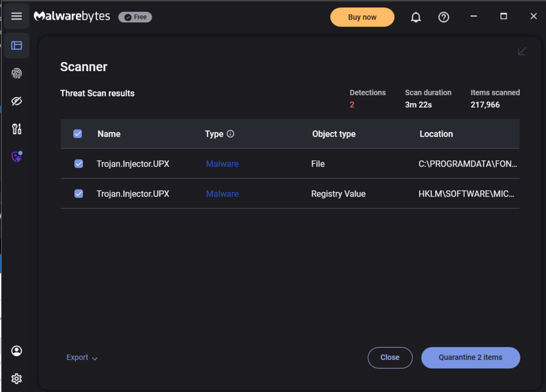
Task: Show info about Type column
Action: point(230,134)
